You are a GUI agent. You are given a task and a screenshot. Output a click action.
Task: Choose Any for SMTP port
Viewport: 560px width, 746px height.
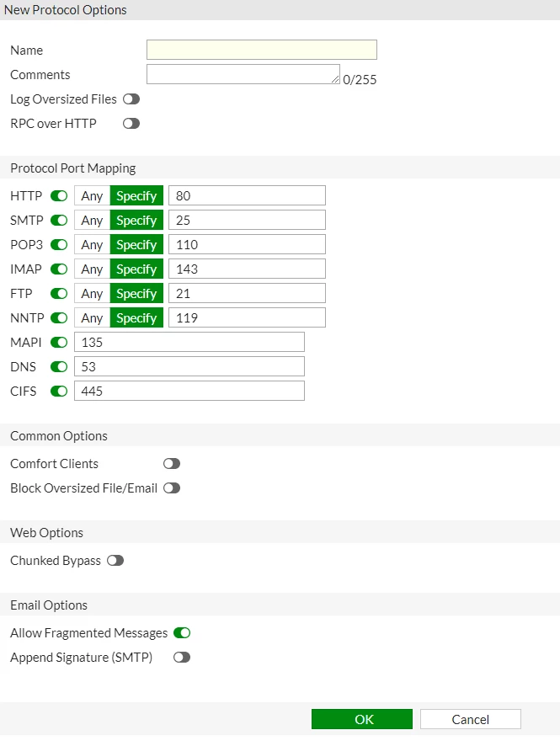pyautogui.click(x=92, y=221)
